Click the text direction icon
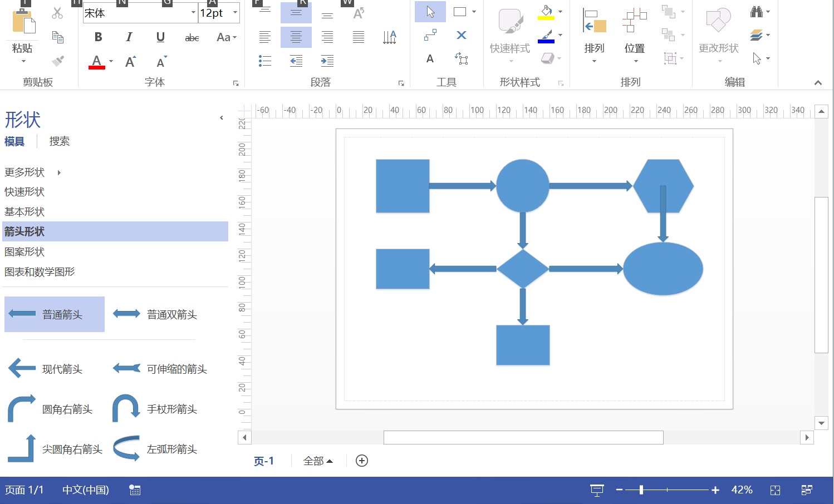 390,37
